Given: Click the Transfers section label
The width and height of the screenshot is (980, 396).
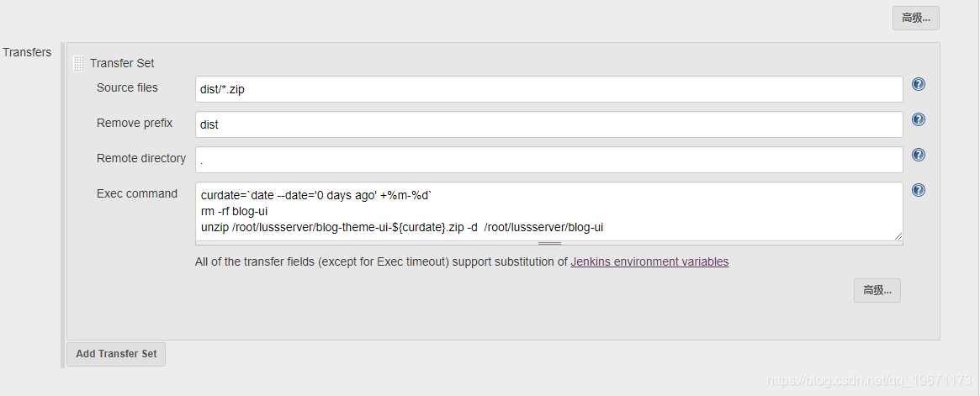Looking at the screenshot, I should pyautogui.click(x=27, y=52).
